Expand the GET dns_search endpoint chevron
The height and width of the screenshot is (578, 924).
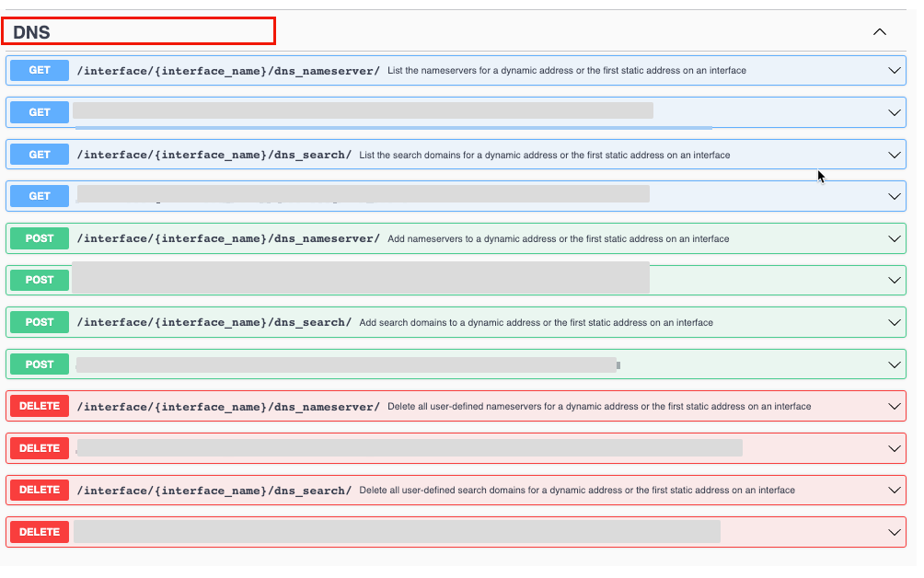point(894,155)
